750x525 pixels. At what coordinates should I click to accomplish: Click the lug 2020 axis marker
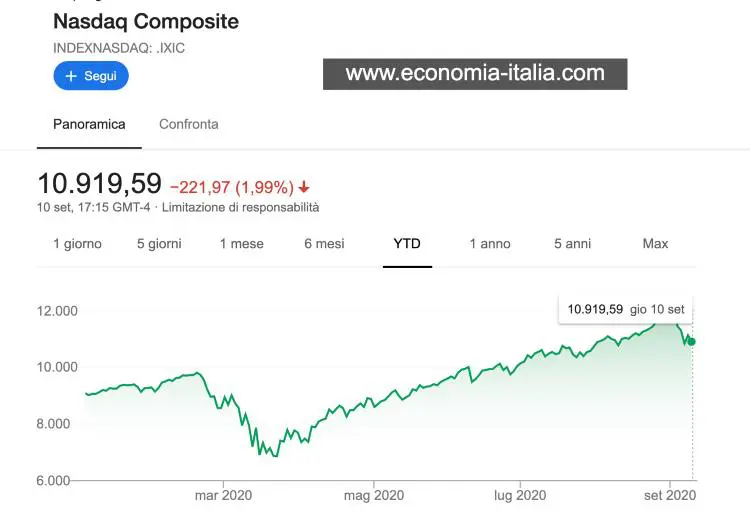tap(520, 495)
